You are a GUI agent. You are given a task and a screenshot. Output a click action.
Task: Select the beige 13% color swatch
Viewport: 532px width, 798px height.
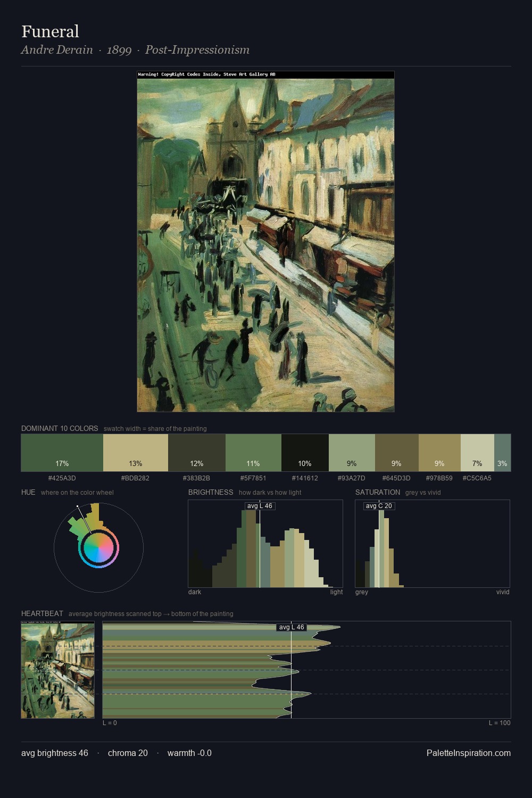point(136,453)
